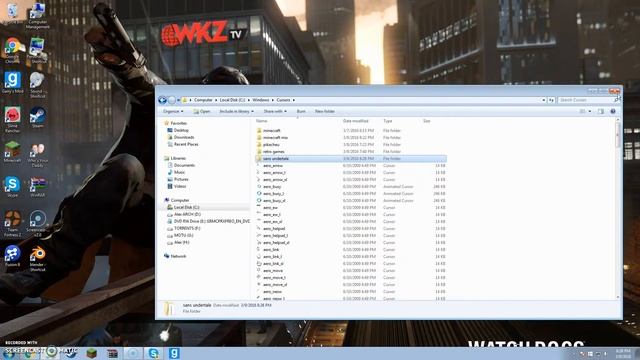Click the Explorer Forward arrow button
Viewport: 640px width, 360px height.
[172, 100]
